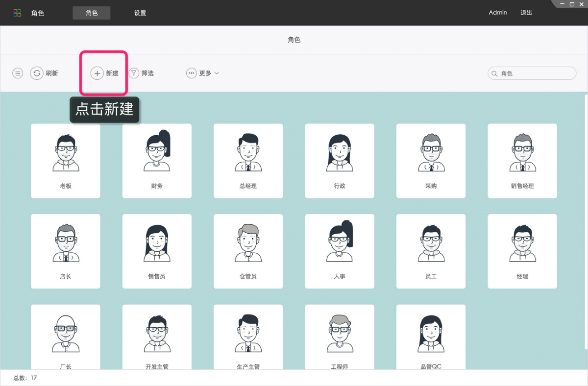This screenshot has width=588, height=386.
Task: Open the 品管QC role avatar
Action: coord(431,334)
